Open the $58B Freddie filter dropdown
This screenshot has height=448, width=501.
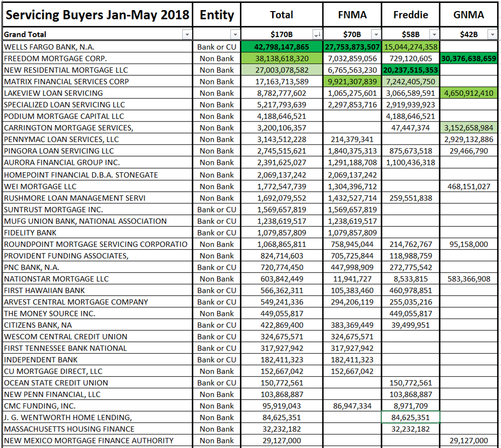(x=434, y=34)
